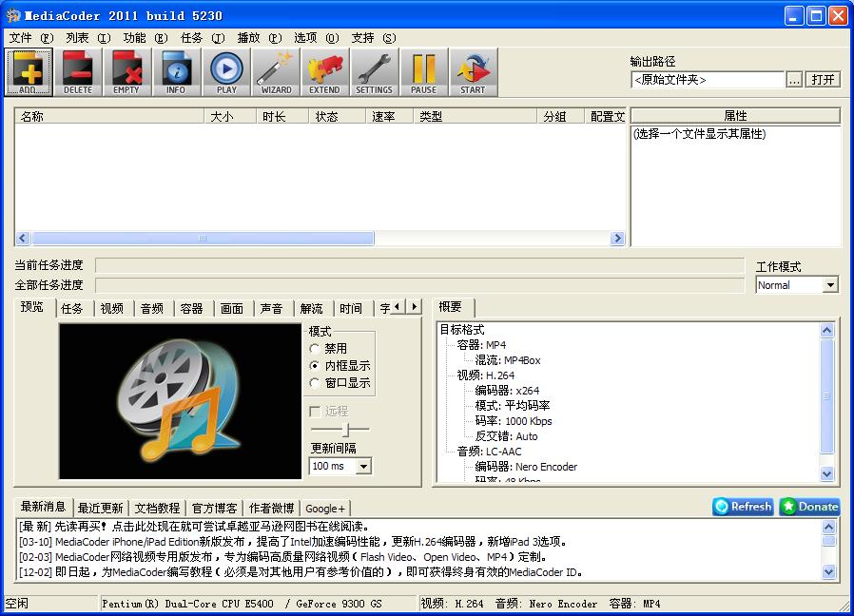Open file INFO from the toolbar
Image resolution: width=854 pixels, height=616 pixels.
click(177, 71)
